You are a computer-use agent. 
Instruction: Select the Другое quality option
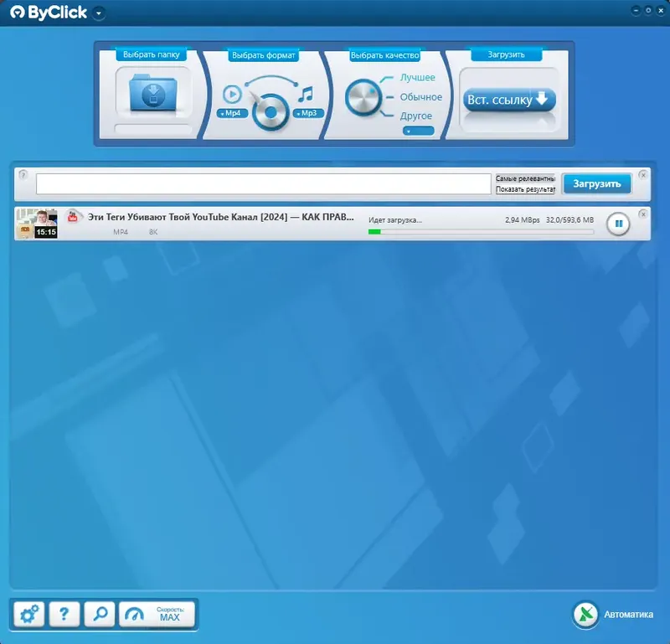click(418, 116)
